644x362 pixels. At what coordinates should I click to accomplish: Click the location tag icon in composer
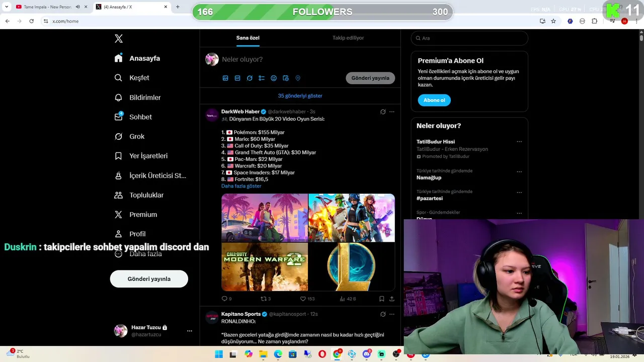coord(298,78)
